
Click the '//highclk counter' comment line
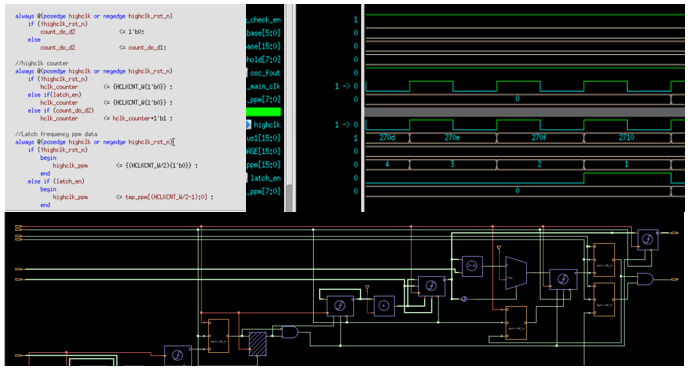(x=41, y=63)
